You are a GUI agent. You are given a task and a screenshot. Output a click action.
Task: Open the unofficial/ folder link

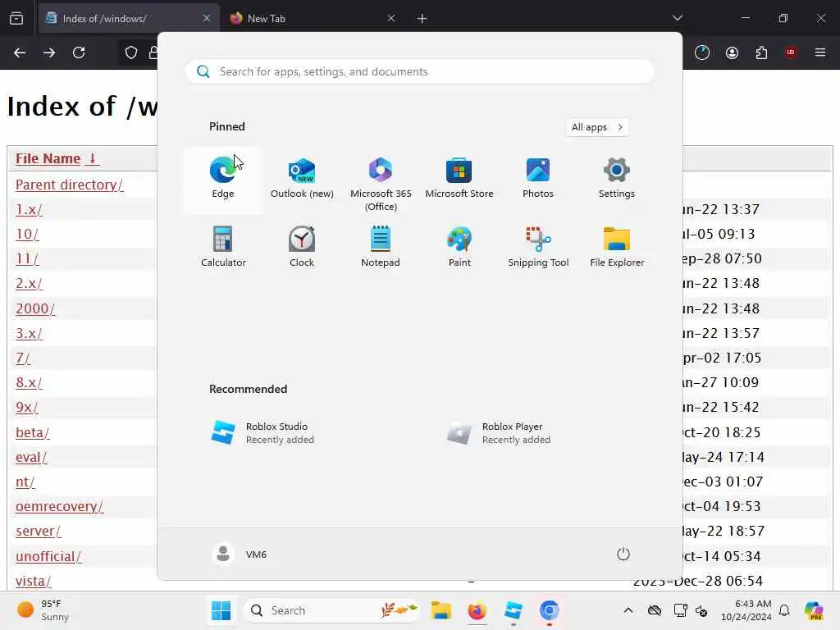point(48,556)
